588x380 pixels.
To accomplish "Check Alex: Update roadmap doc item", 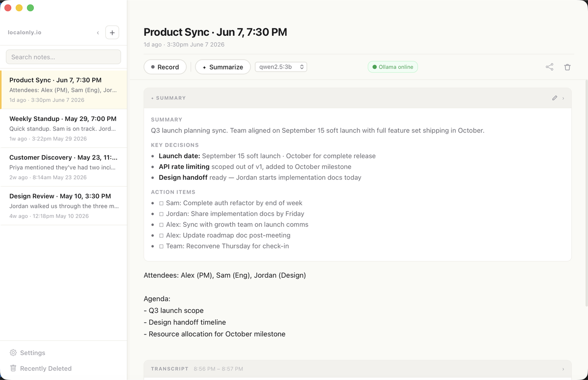I will tap(161, 235).
